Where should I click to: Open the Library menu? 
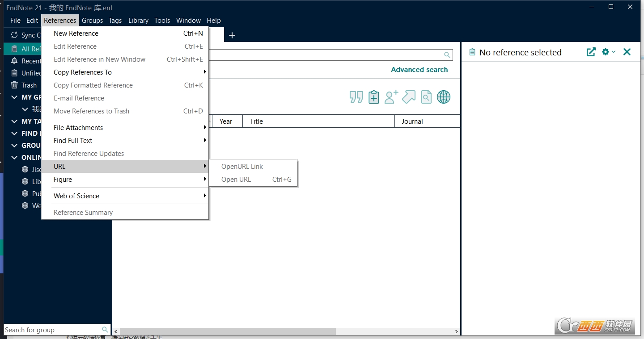[x=138, y=21]
